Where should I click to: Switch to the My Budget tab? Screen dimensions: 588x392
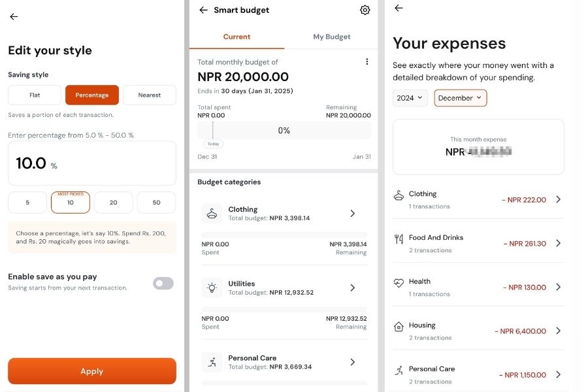coord(331,37)
